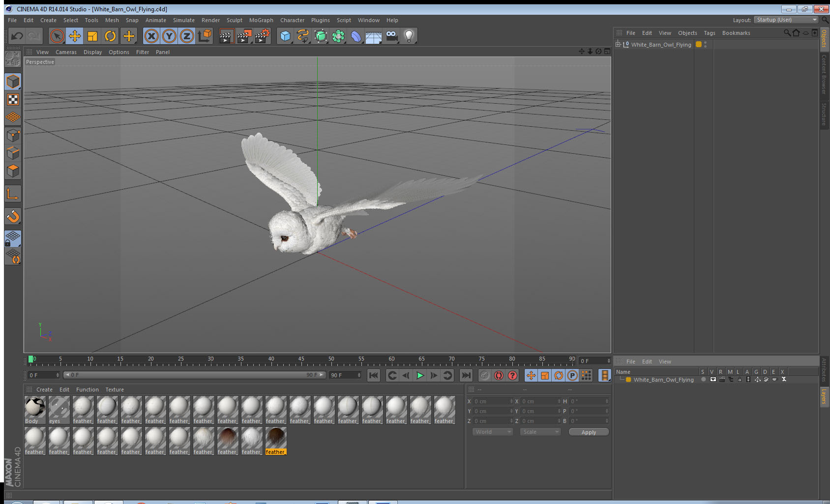830x504 pixels.
Task: Go to start of animation
Action: 374,375
